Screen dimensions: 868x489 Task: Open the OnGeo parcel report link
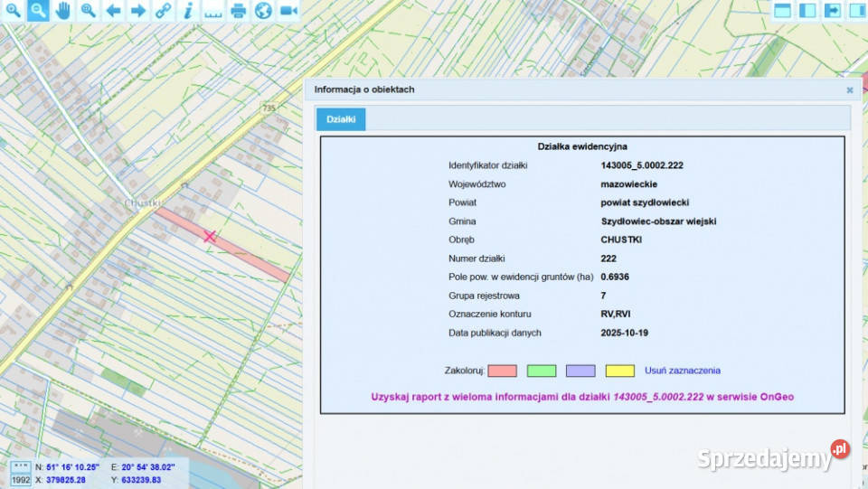tap(582, 396)
